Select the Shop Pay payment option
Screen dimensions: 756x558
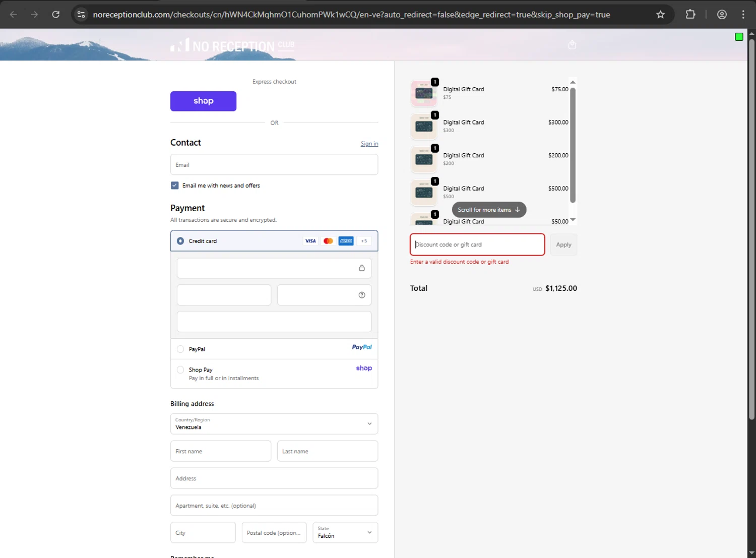(x=180, y=370)
